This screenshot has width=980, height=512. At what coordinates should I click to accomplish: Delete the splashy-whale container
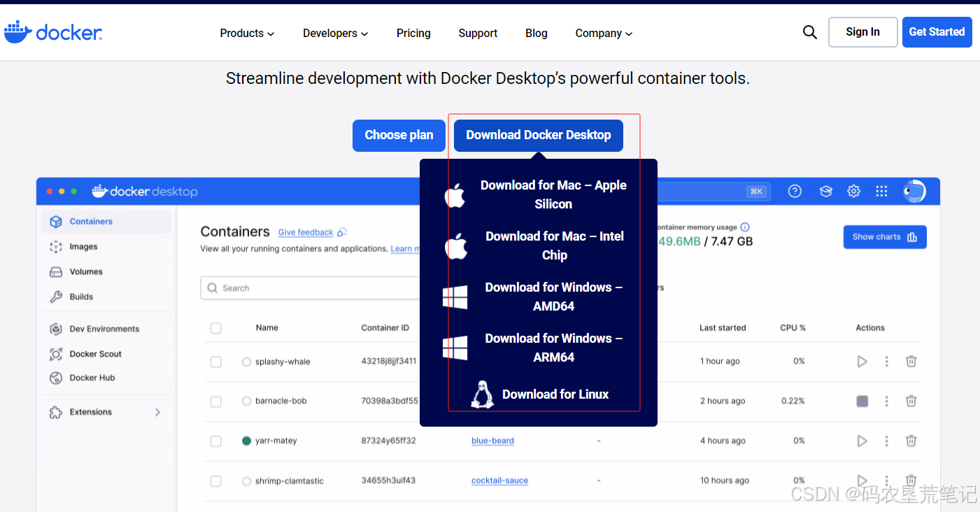[x=911, y=362]
